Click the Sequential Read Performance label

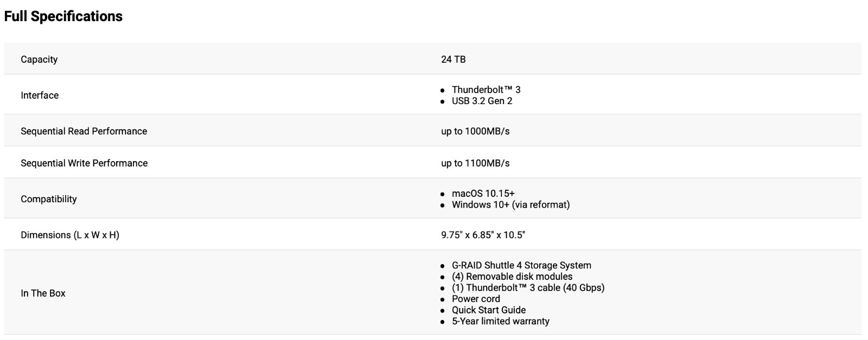coord(84,131)
